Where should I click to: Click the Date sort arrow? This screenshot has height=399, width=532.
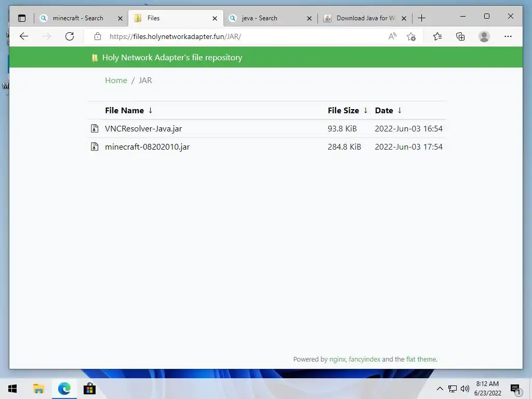pyautogui.click(x=400, y=110)
